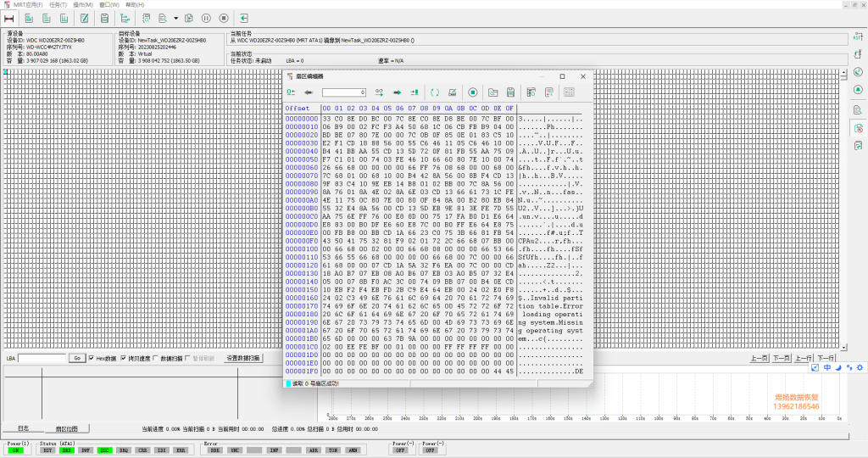The height and width of the screenshot is (458, 868).
Task: Click the first green document icon in main toolbar
Action: pyautogui.click(x=29, y=19)
